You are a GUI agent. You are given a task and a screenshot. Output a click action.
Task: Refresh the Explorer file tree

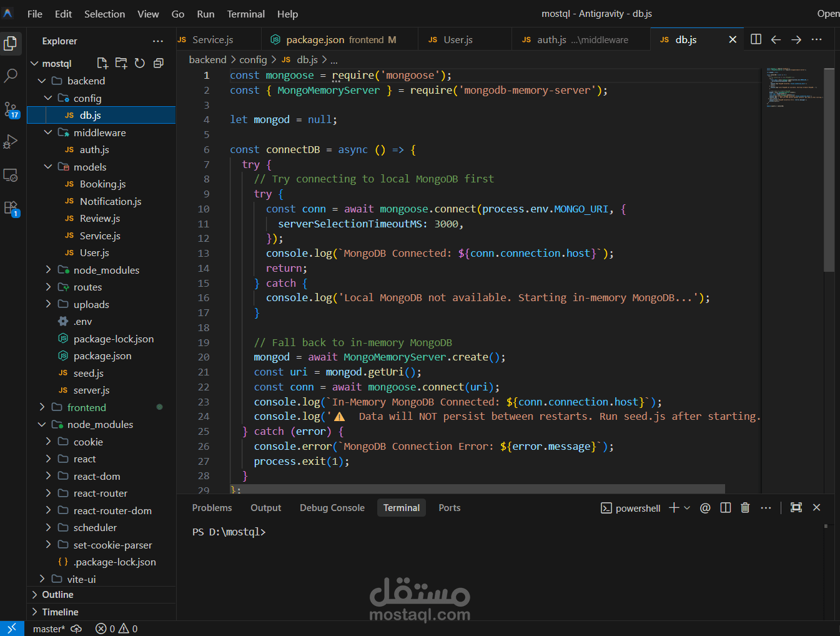140,63
